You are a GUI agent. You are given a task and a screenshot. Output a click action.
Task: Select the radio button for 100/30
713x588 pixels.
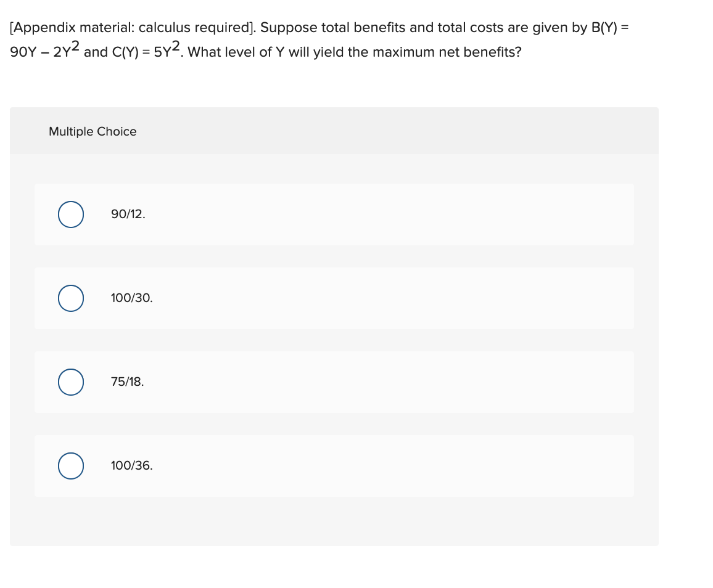tap(72, 298)
